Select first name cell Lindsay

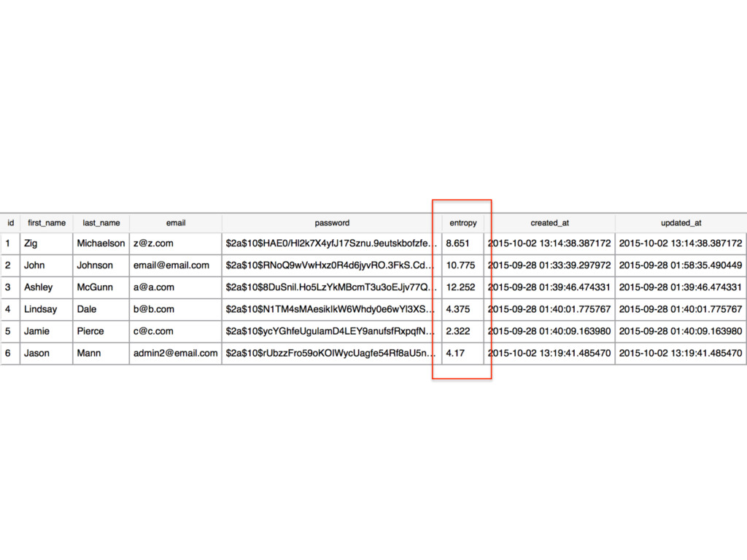47,309
